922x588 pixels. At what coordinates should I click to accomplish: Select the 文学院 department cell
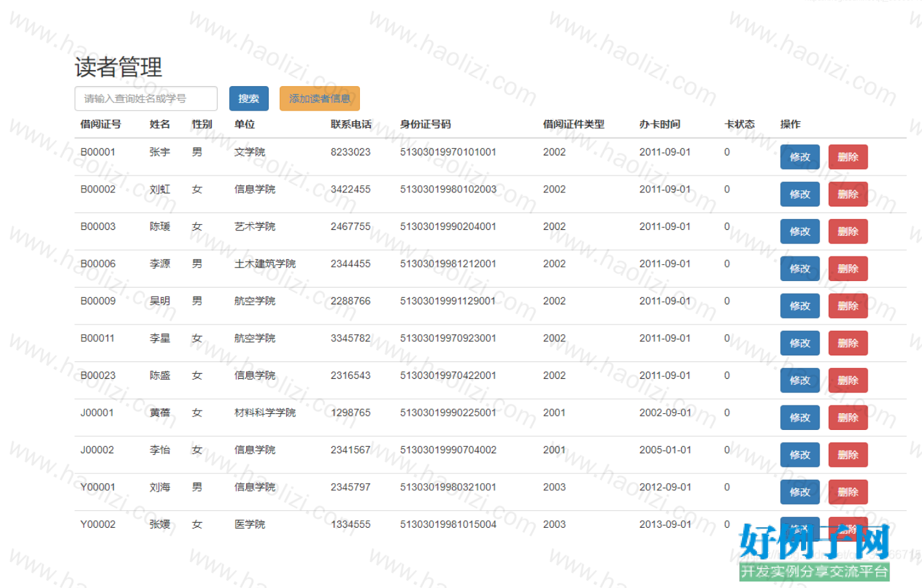point(250,152)
